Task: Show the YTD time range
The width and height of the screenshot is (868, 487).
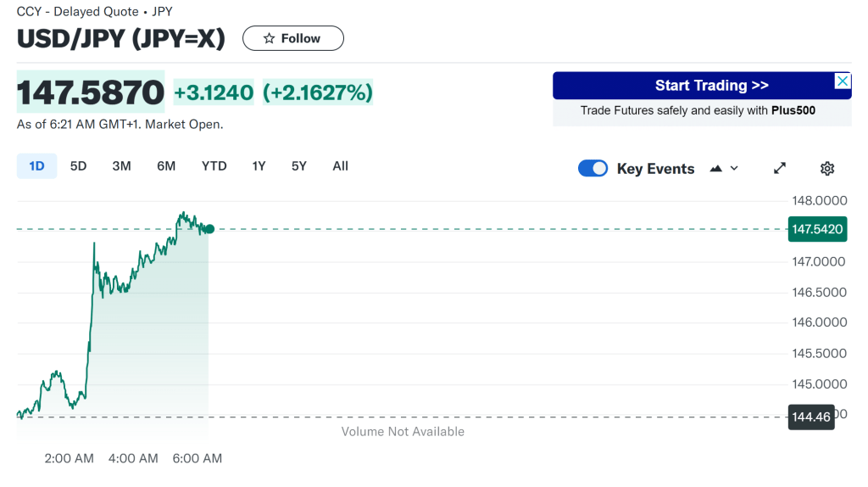Action: tap(214, 166)
